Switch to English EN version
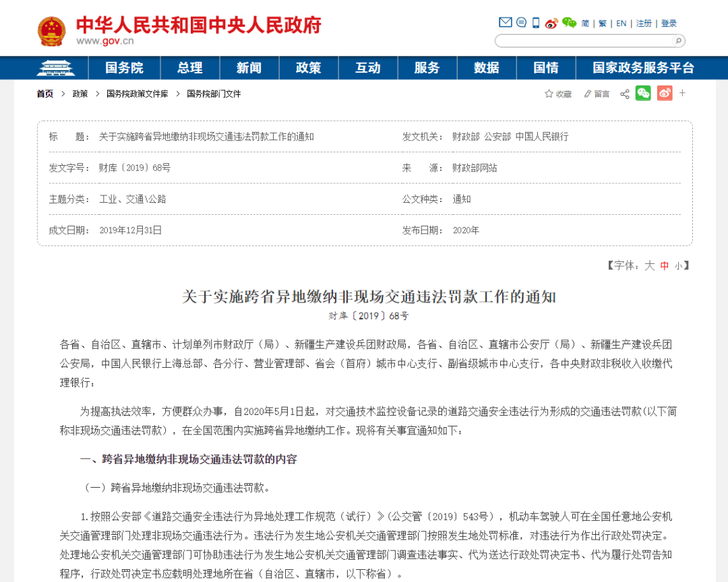This screenshot has height=582, width=728. pos(621,23)
